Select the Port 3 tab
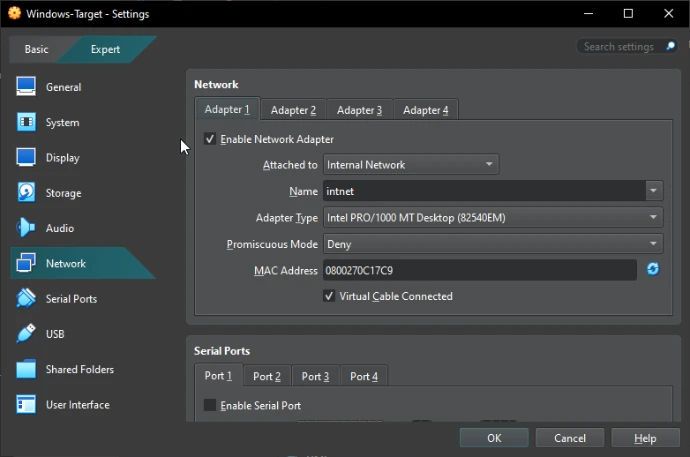 pos(316,376)
